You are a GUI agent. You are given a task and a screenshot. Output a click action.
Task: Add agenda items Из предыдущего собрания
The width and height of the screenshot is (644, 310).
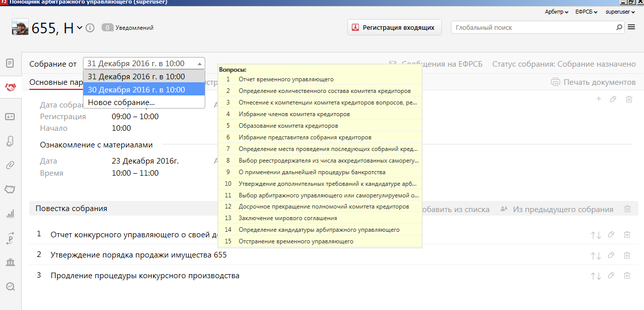(x=557, y=209)
